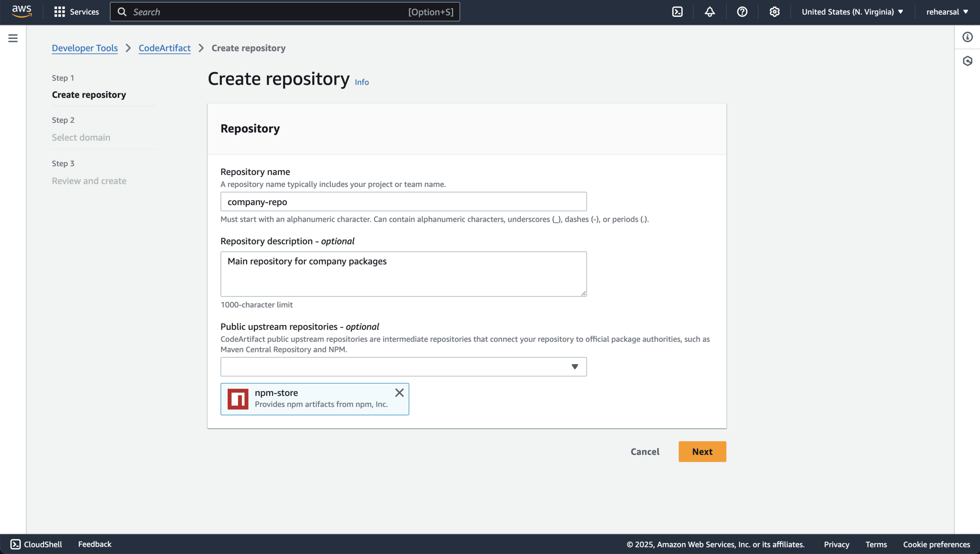Click the Repository description text area
980x554 pixels.
[403, 274]
